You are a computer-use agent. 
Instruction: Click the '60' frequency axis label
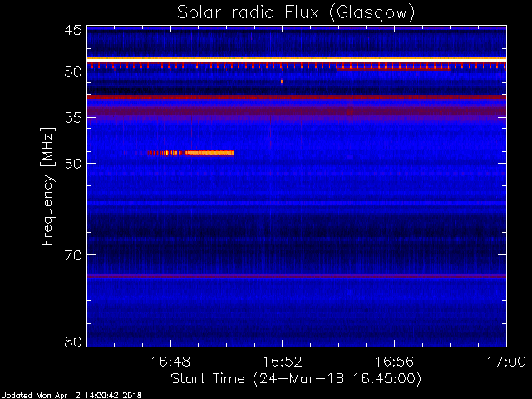(x=73, y=164)
